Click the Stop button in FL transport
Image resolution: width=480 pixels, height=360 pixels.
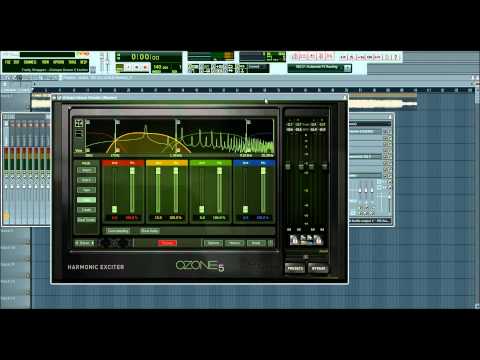137,68
